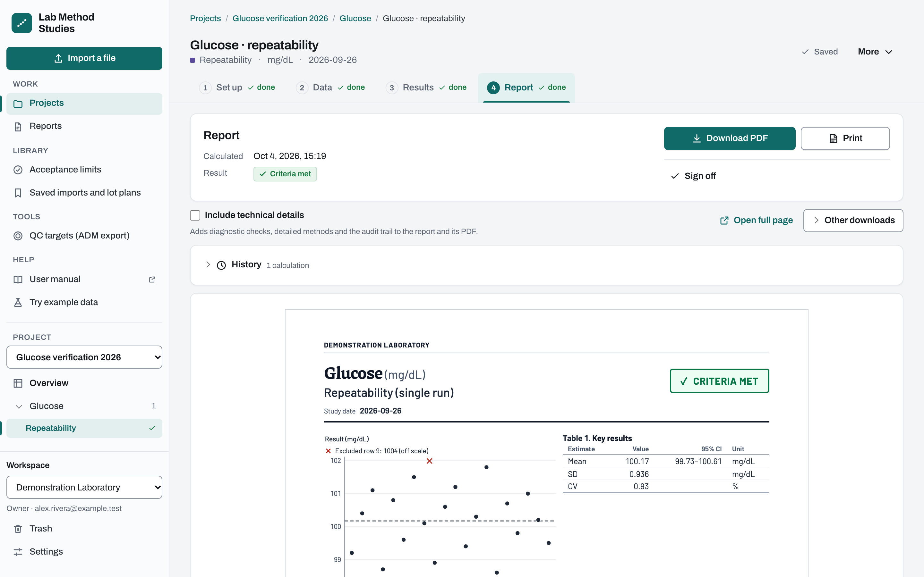The image size is (924, 577).
Task: Load Try example data
Action: point(84,302)
